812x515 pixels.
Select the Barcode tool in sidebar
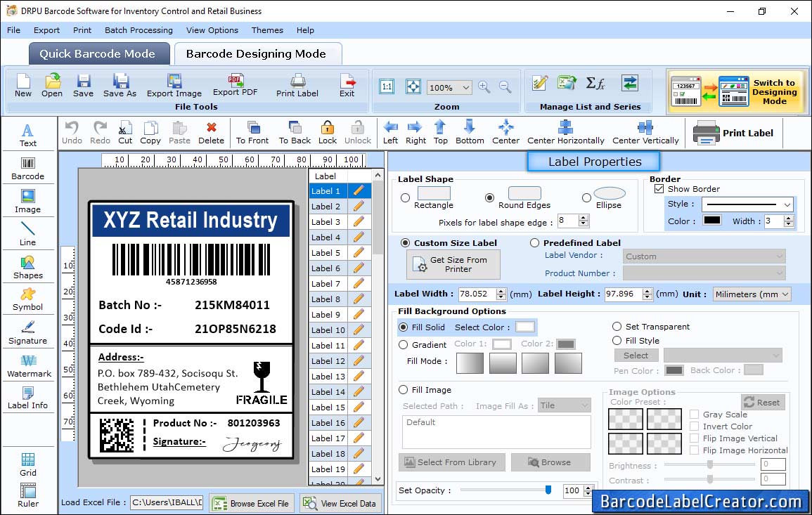(x=28, y=169)
